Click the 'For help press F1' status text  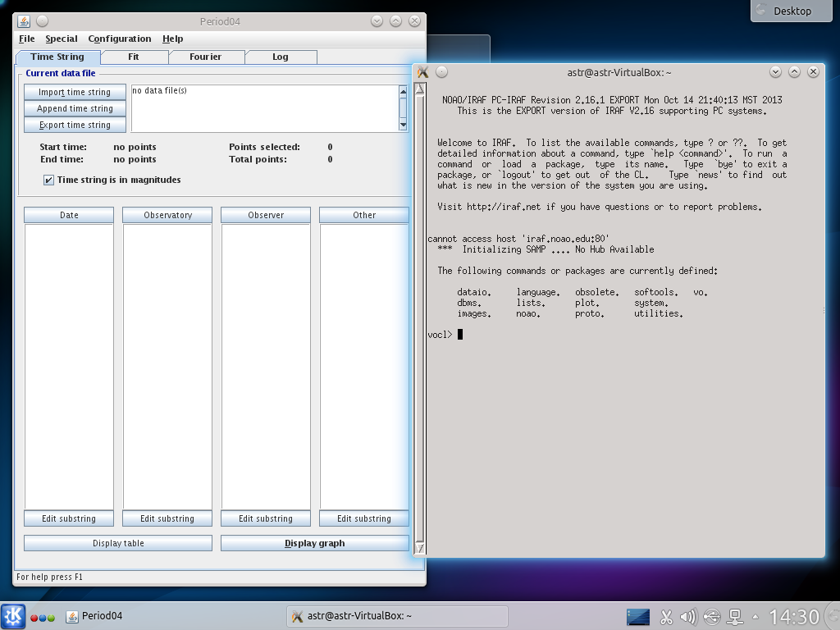(x=49, y=577)
